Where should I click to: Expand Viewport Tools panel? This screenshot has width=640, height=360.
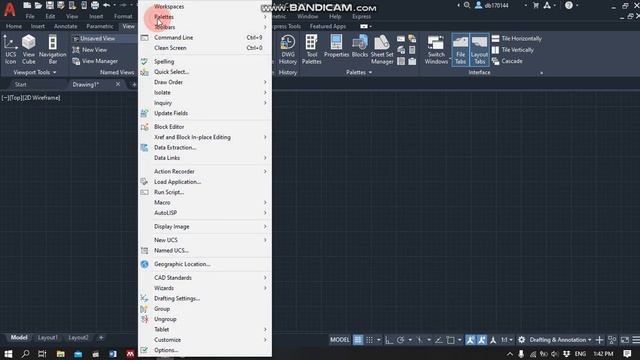(35, 72)
